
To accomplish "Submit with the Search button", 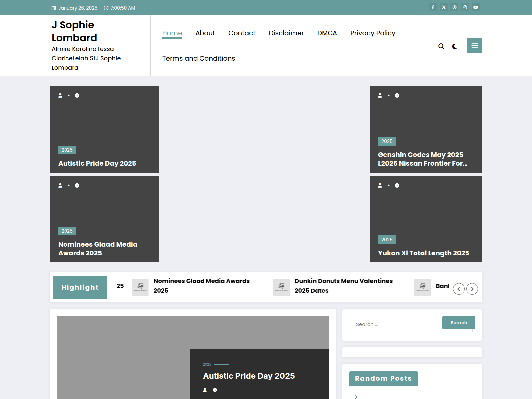I will coord(459,323).
